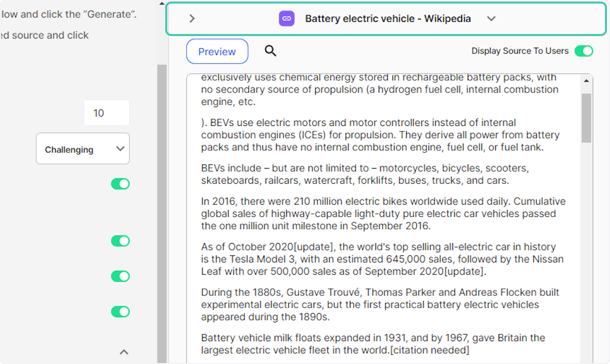Click the paragraph mentioning Tesla Model 3
This screenshot has height=364, width=610.
(x=382, y=259)
